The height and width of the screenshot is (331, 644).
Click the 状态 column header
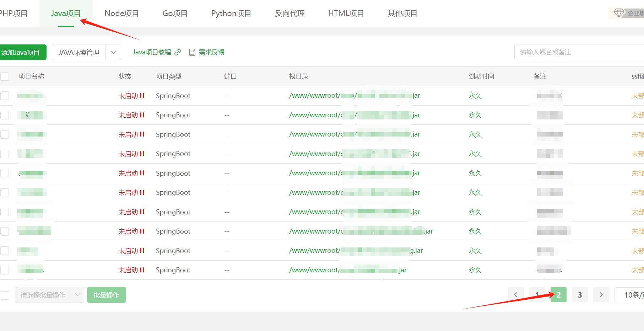pyautogui.click(x=125, y=76)
